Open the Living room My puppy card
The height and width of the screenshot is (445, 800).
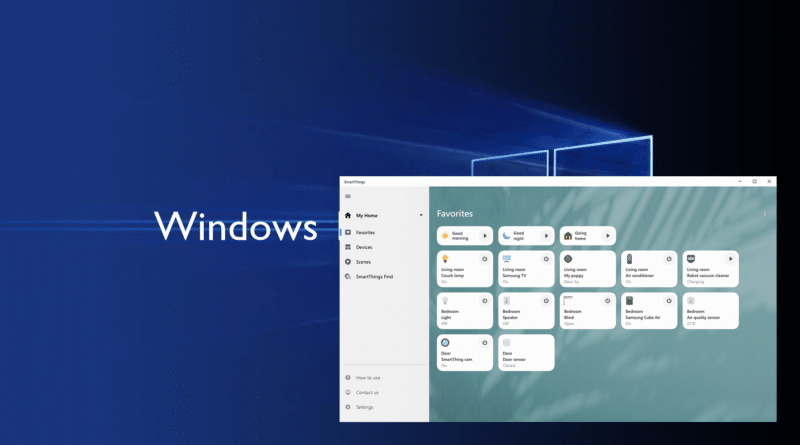coord(588,269)
